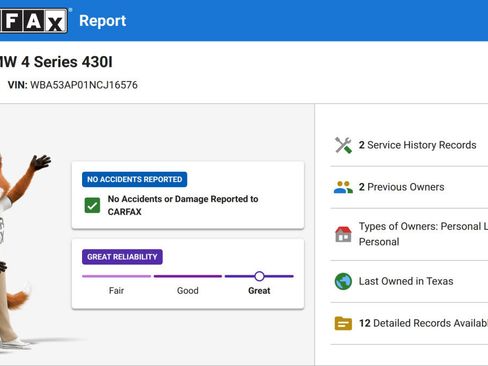Viewport: 488px width, 366px height.
Task: Click the globe icon beside Last Owned
Action: pos(343,281)
